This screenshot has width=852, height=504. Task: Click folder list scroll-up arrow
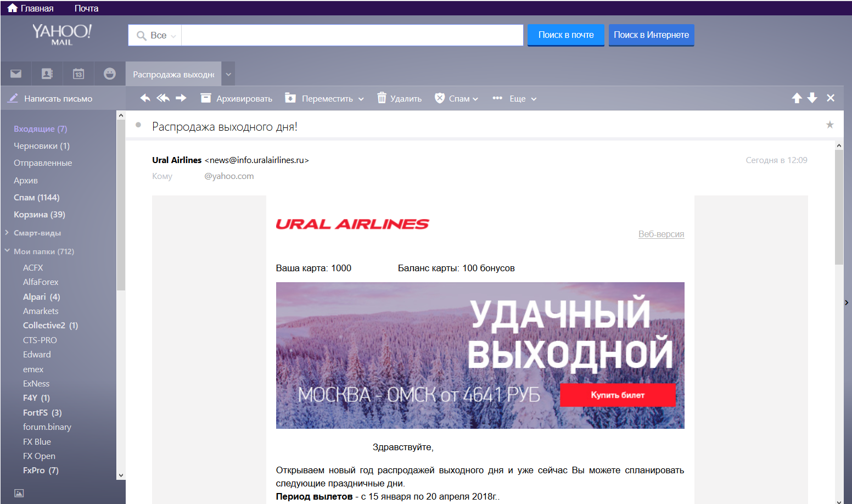pos(121,115)
